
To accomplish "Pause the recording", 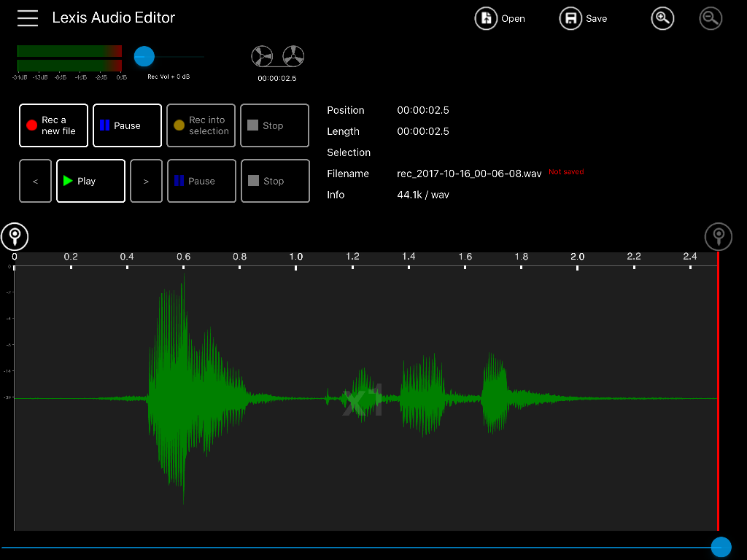I will click(127, 125).
